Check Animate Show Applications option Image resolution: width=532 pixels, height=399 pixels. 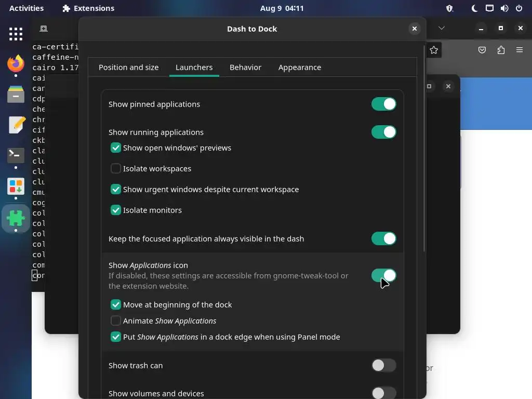[x=116, y=321]
